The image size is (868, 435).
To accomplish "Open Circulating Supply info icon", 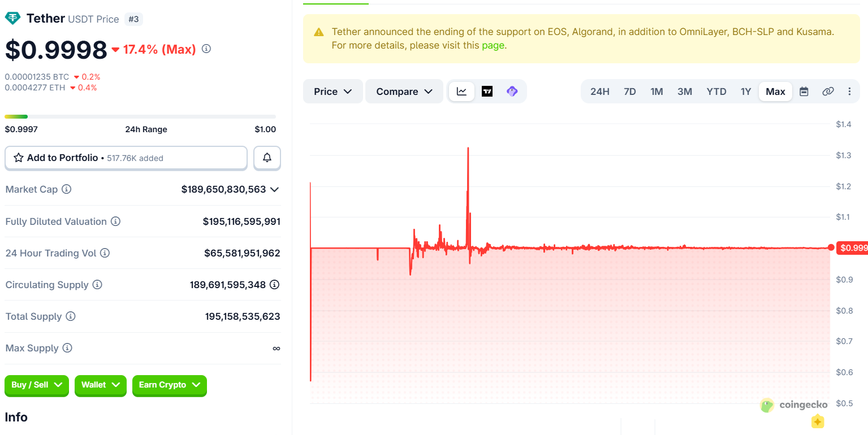I will 97,285.
